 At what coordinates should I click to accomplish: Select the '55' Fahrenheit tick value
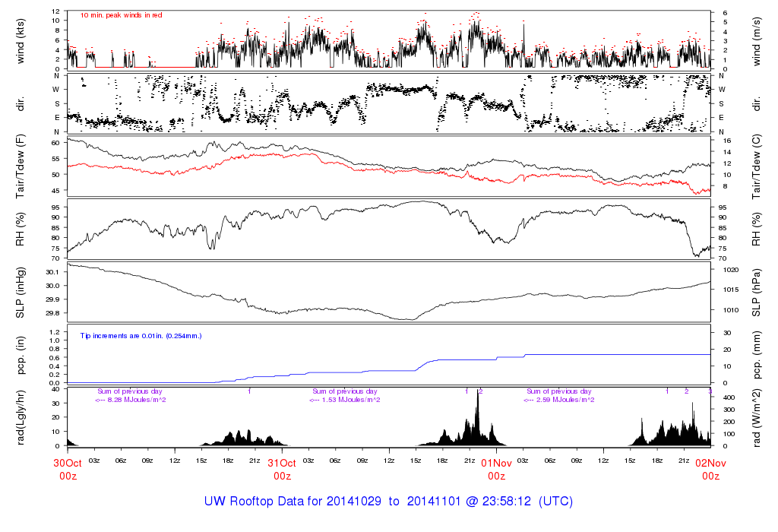pyautogui.click(x=55, y=159)
